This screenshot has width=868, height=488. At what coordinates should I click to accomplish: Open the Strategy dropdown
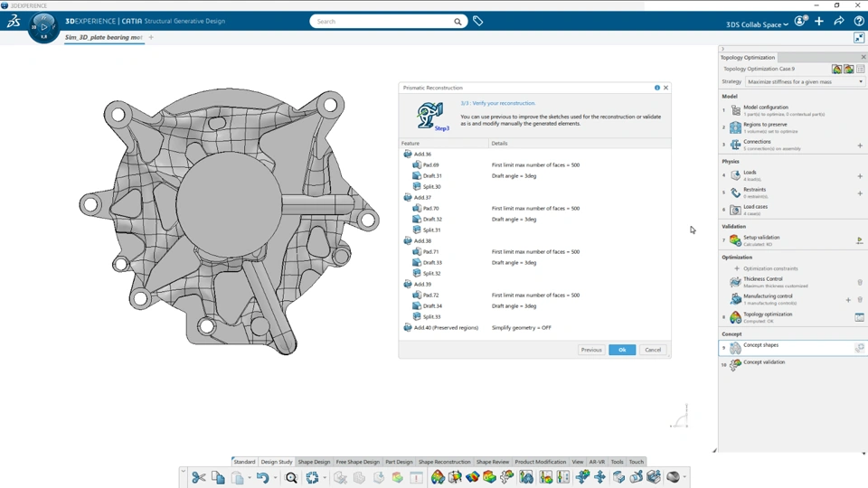click(x=805, y=81)
